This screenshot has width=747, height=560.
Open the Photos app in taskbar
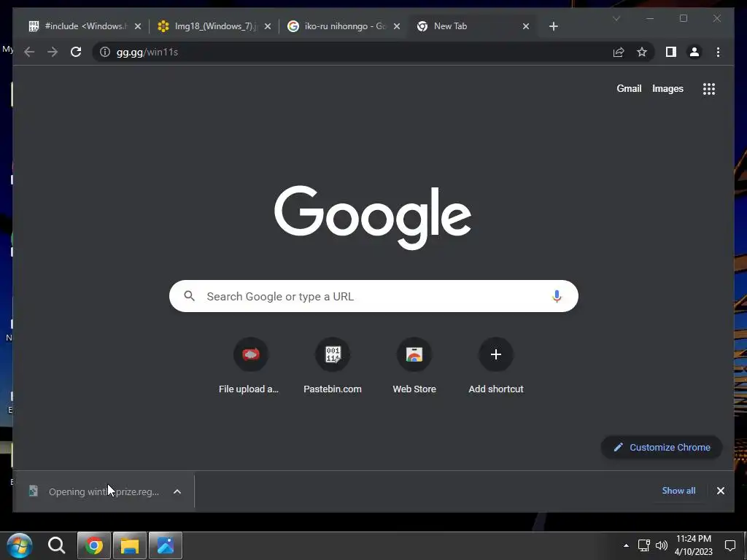click(x=166, y=545)
